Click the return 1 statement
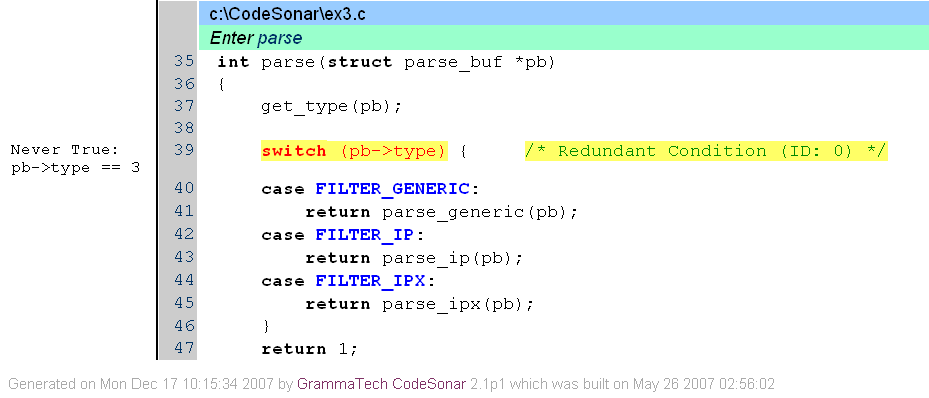 [310, 349]
